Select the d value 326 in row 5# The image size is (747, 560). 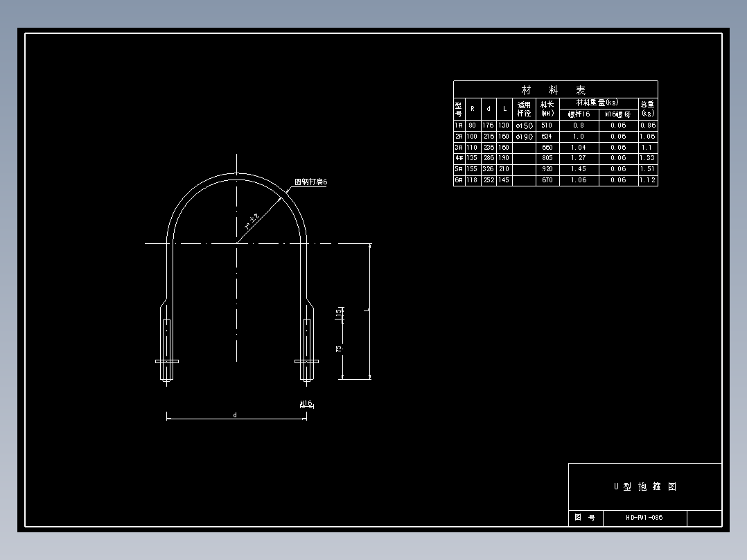(x=488, y=169)
